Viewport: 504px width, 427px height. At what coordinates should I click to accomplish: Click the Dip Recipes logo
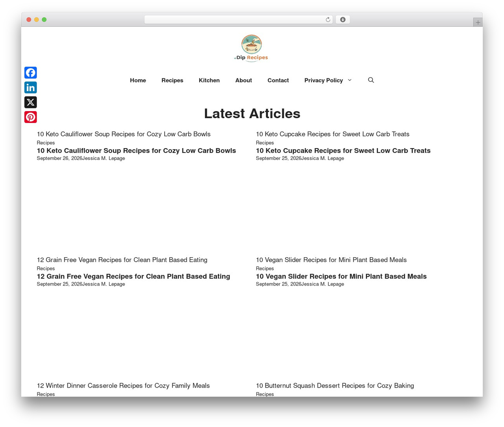click(x=252, y=48)
